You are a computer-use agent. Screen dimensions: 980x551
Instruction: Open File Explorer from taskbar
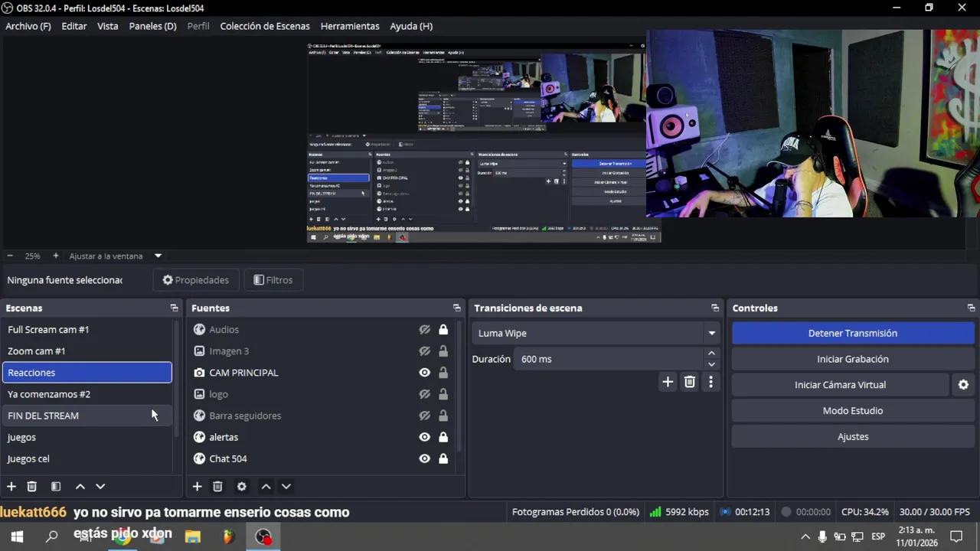193,536
